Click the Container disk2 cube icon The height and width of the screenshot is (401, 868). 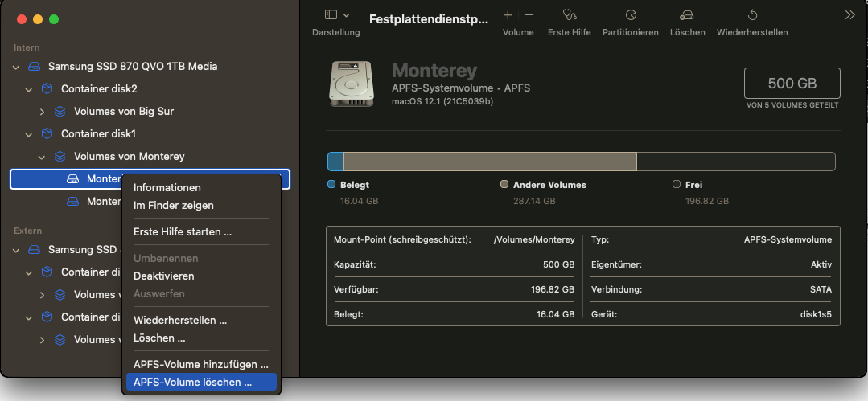[x=47, y=88]
